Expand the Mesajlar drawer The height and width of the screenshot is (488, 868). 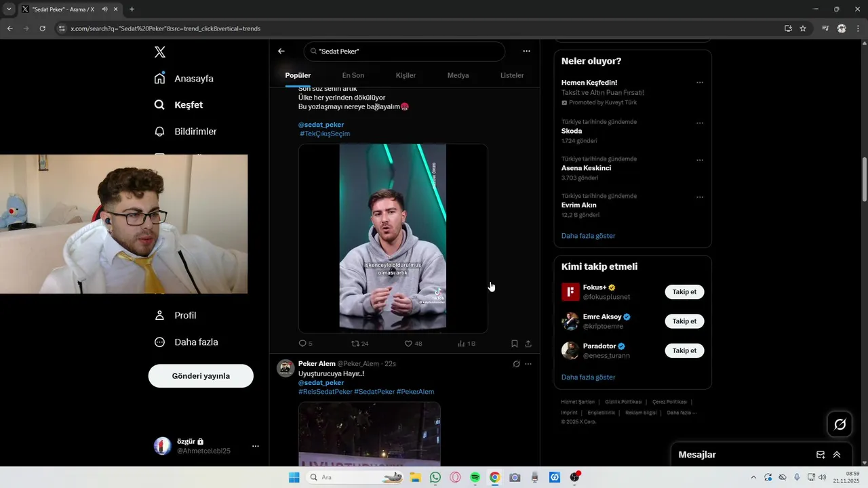[837, 455]
